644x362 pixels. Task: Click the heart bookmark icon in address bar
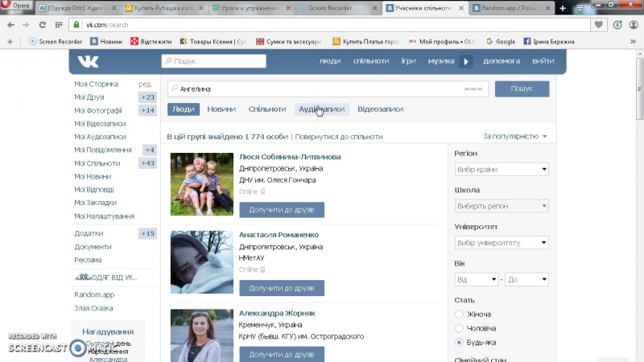(598, 24)
